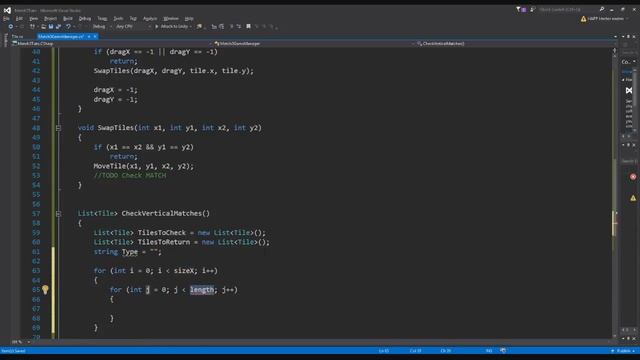The image size is (640, 360).
Task: Click the Publish button in status bar
Action: coord(623,351)
